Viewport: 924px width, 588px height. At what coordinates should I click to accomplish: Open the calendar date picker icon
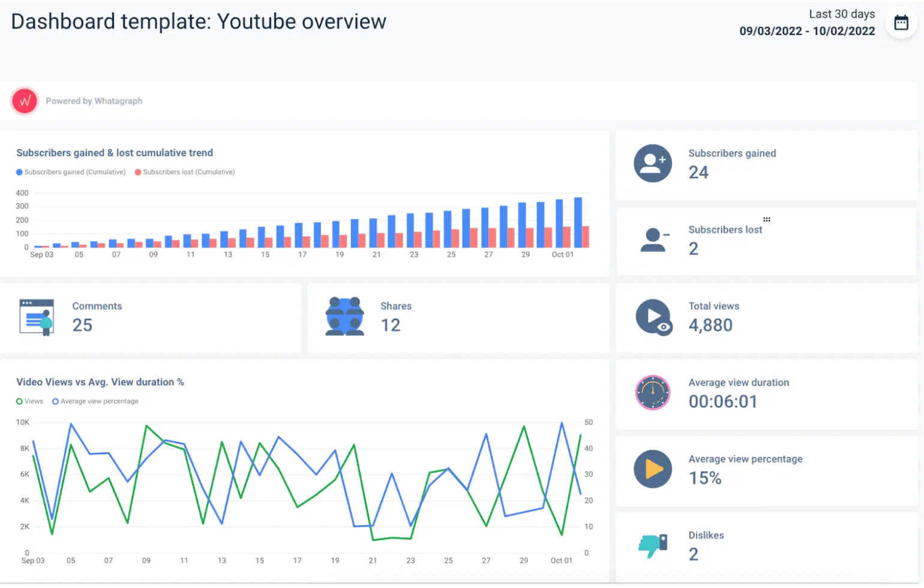(x=901, y=22)
